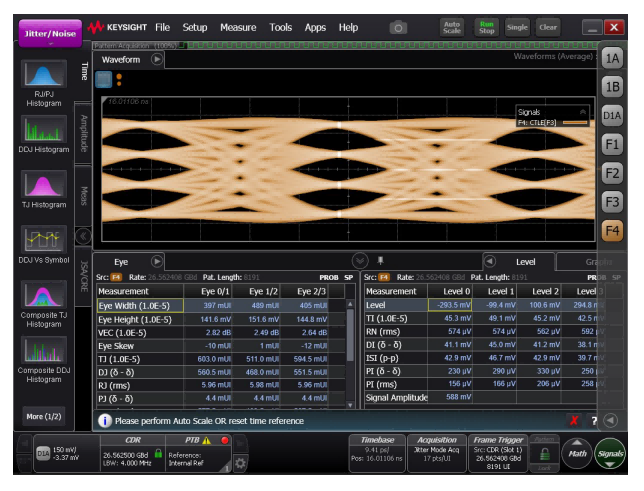Take a screenshot with the camera icon
Screen dimensions: 644x491
pos(398,28)
